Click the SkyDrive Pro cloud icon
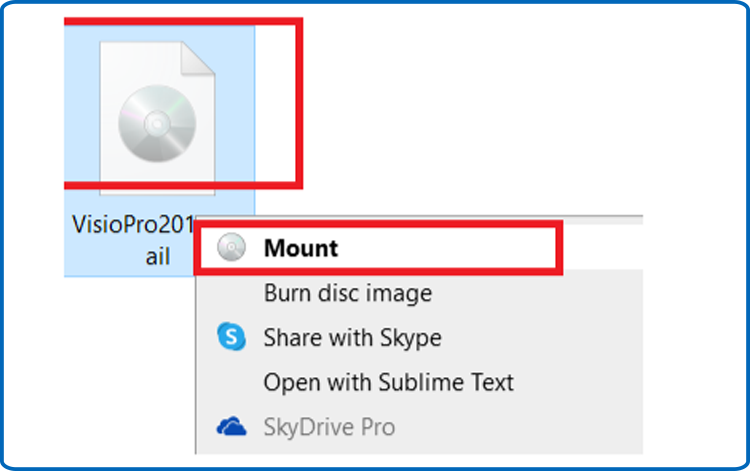Screen dimensions: 750x471 tap(232, 427)
